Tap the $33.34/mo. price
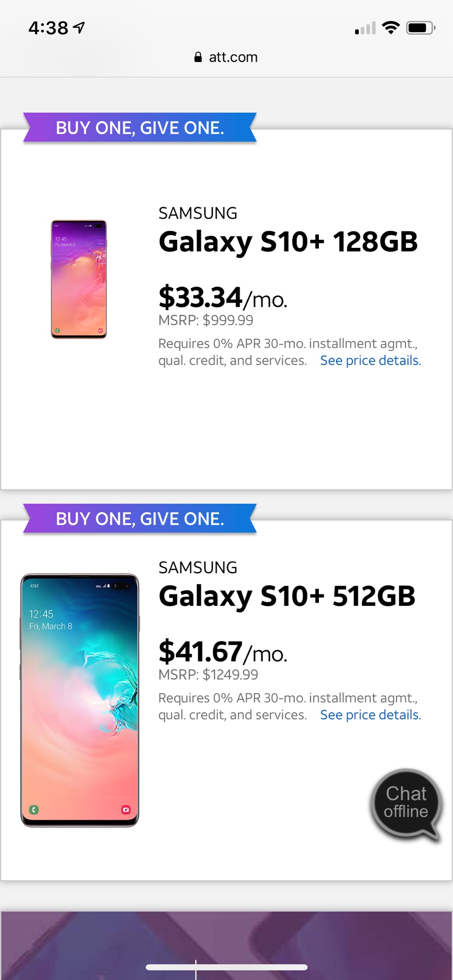453x980 pixels. (223, 298)
